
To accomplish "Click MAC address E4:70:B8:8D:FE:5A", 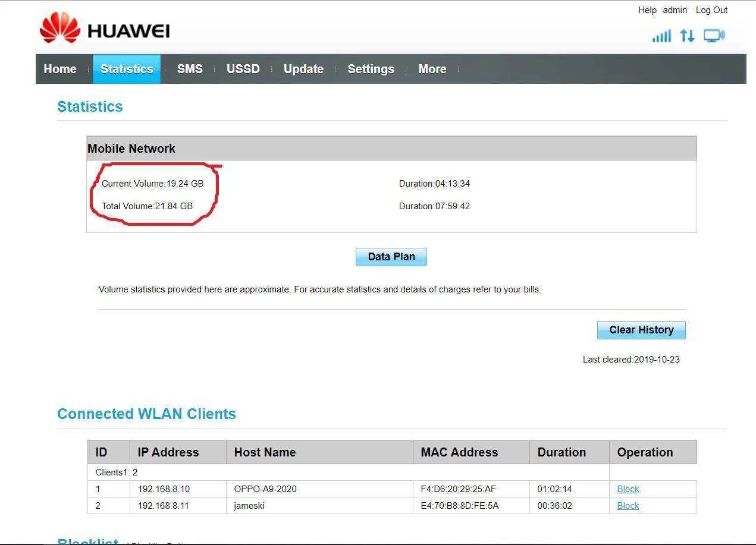I will point(459,506).
